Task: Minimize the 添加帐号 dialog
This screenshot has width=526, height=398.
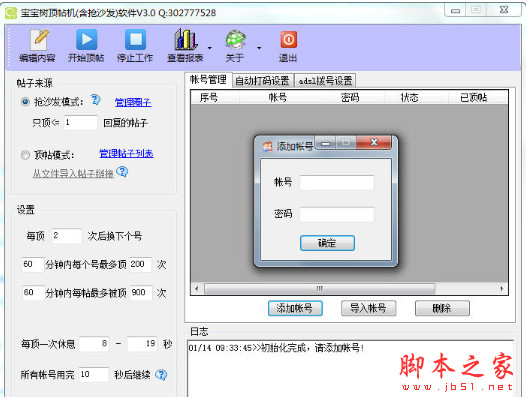Action: click(325, 143)
